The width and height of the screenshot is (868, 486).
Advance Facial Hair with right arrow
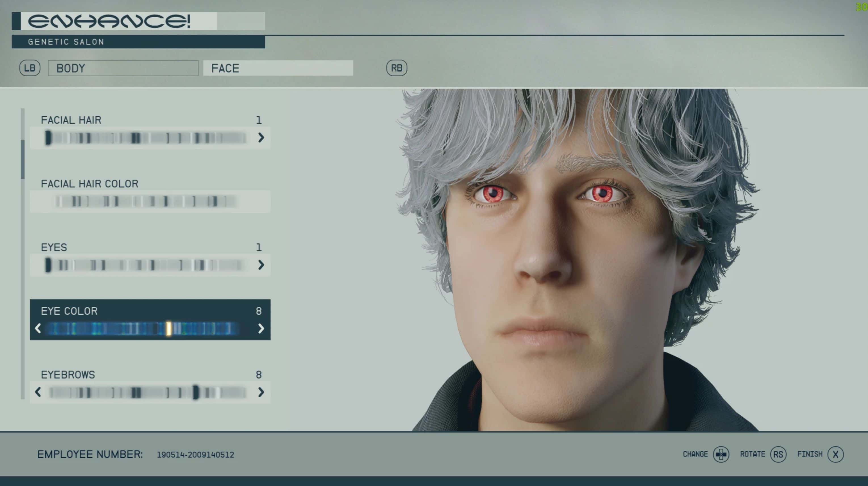(261, 138)
